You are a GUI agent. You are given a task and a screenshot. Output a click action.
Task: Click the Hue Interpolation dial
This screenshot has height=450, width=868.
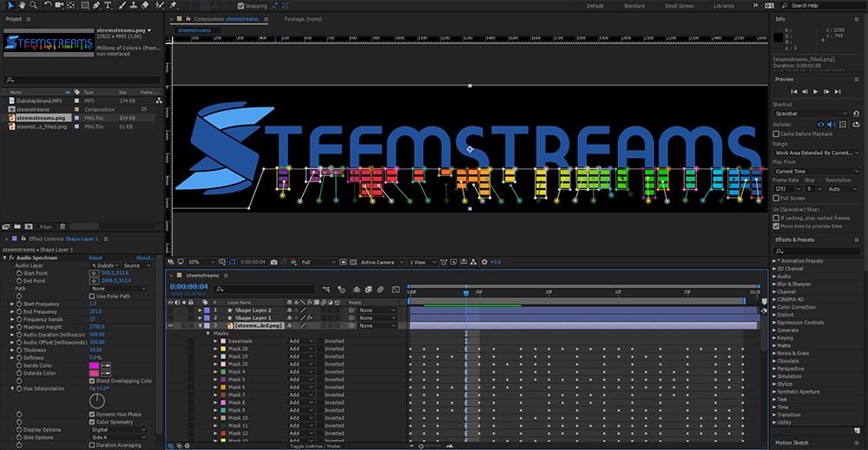pyautogui.click(x=97, y=401)
